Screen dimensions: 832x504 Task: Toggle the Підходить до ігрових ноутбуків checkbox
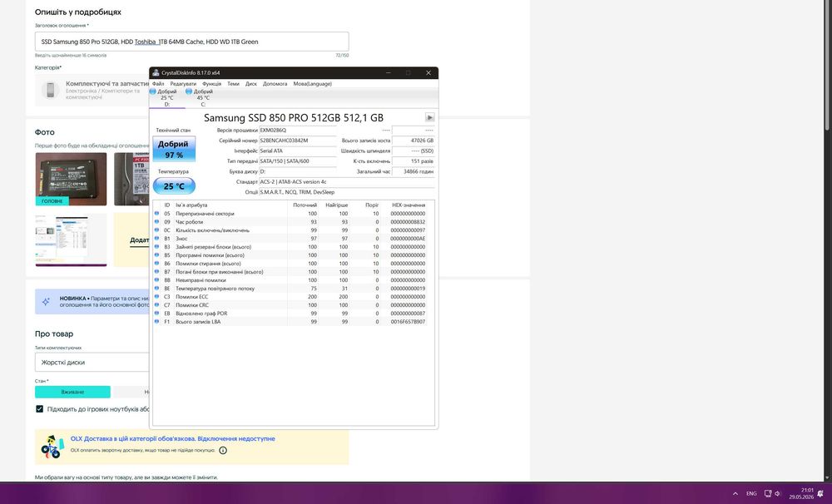click(x=39, y=409)
